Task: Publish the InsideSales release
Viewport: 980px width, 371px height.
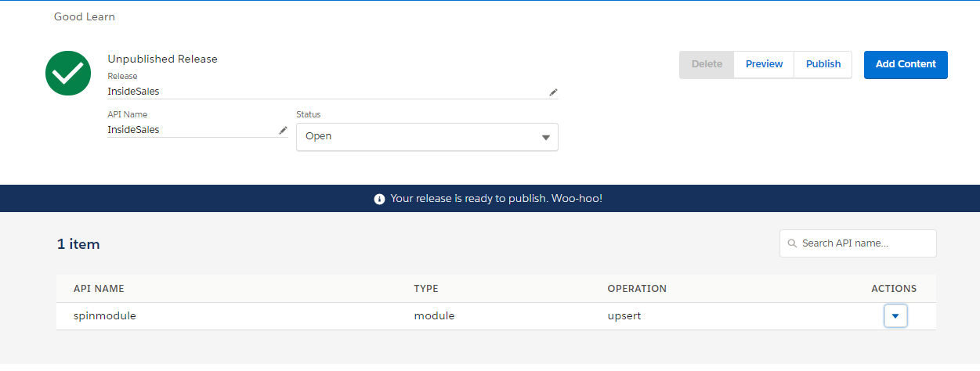Action: click(823, 64)
